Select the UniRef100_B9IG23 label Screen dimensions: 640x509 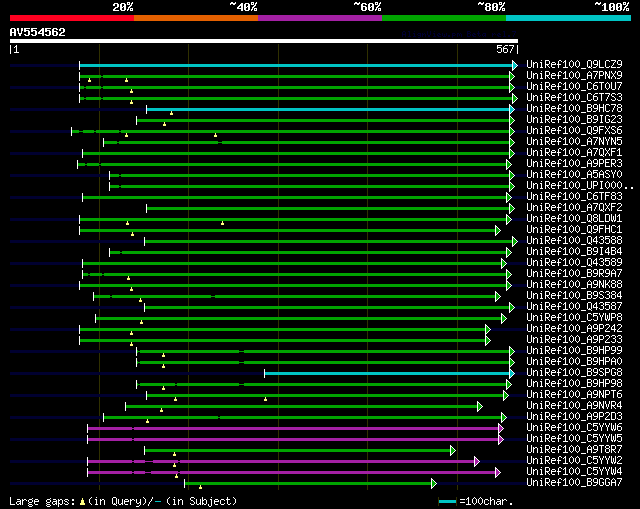[574, 120]
